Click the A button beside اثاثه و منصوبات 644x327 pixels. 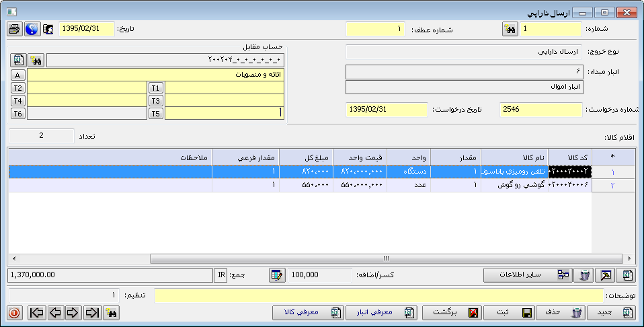click(17, 75)
